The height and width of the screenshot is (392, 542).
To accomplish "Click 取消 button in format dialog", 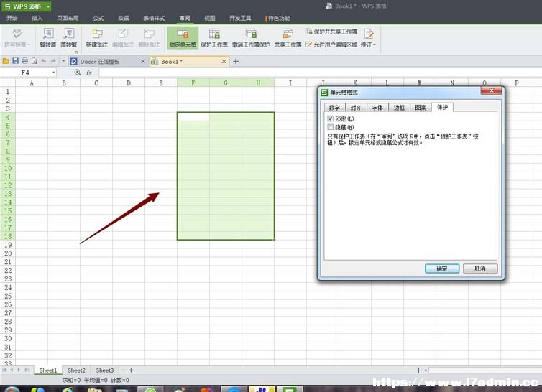I will (x=480, y=269).
